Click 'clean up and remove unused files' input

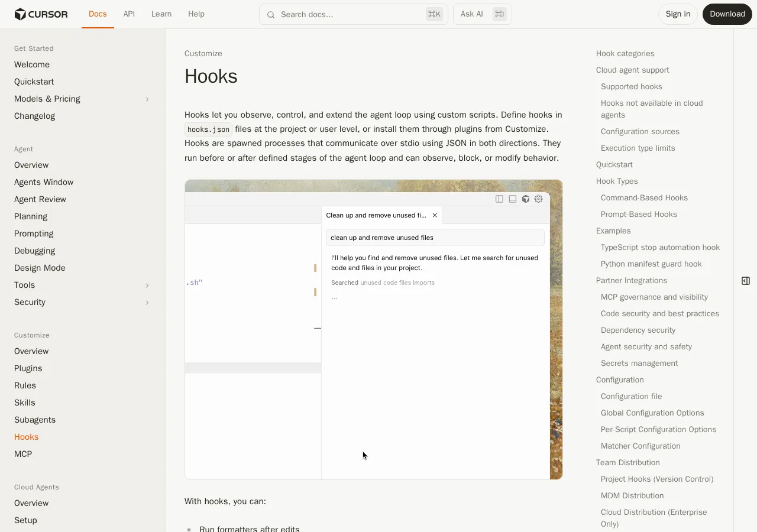point(435,238)
